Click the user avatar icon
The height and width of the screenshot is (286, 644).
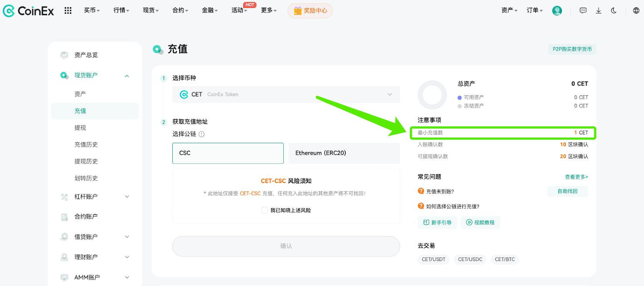click(557, 10)
